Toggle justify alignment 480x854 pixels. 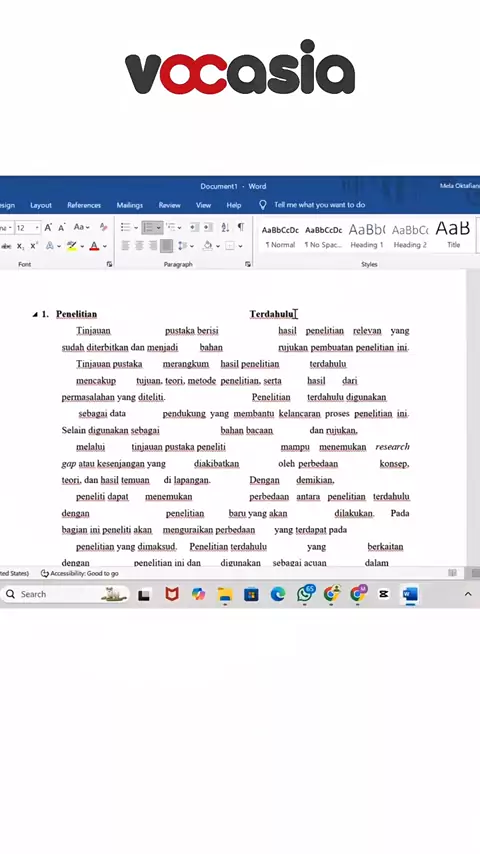[167, 246]
